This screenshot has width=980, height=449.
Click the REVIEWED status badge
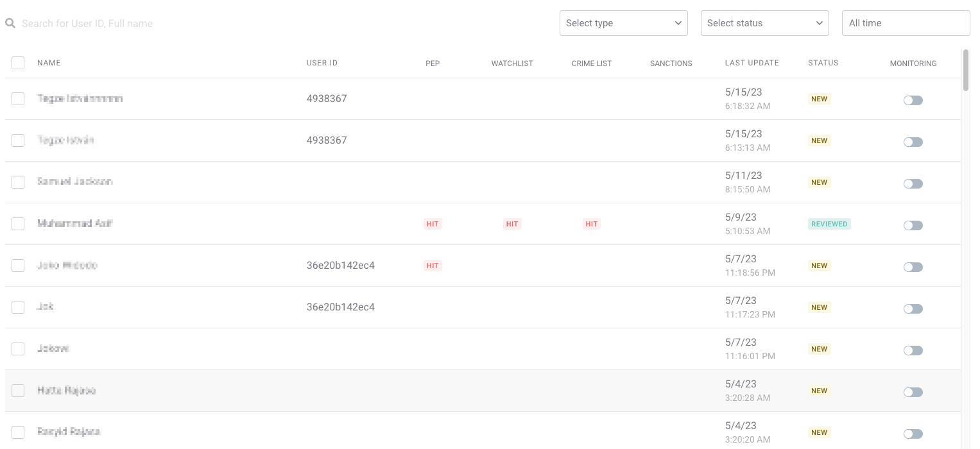pyautogui.click(x=829, y=224)
